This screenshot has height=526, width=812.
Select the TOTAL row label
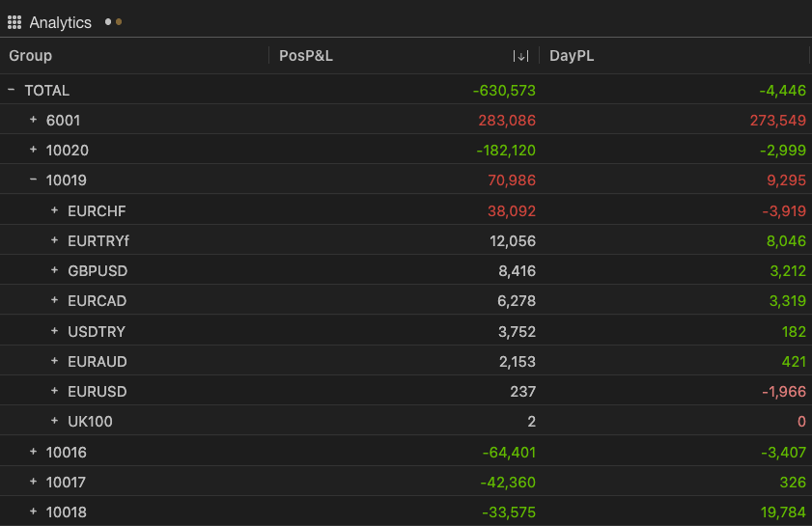(47, 91)
